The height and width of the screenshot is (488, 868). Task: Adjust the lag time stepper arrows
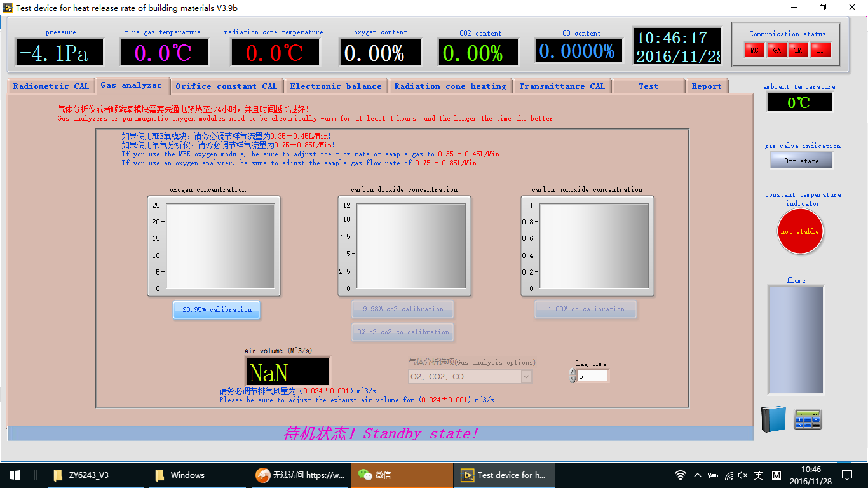pos(573,376)
